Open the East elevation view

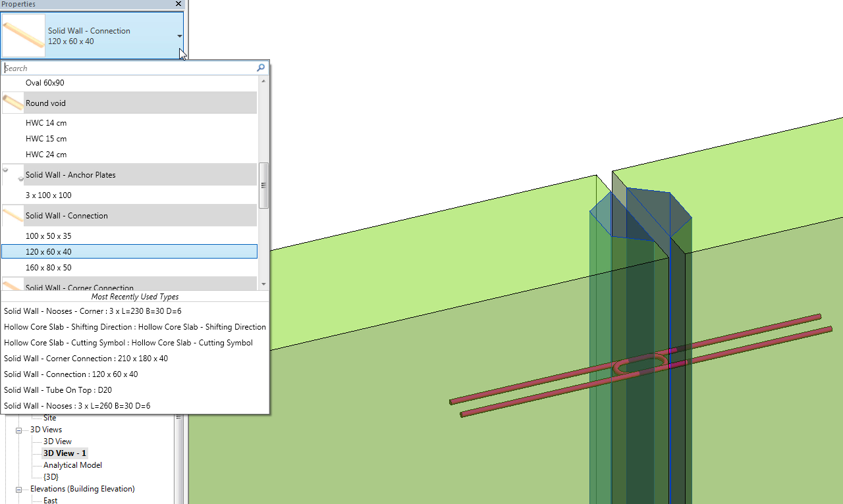[x=50, y=501]
